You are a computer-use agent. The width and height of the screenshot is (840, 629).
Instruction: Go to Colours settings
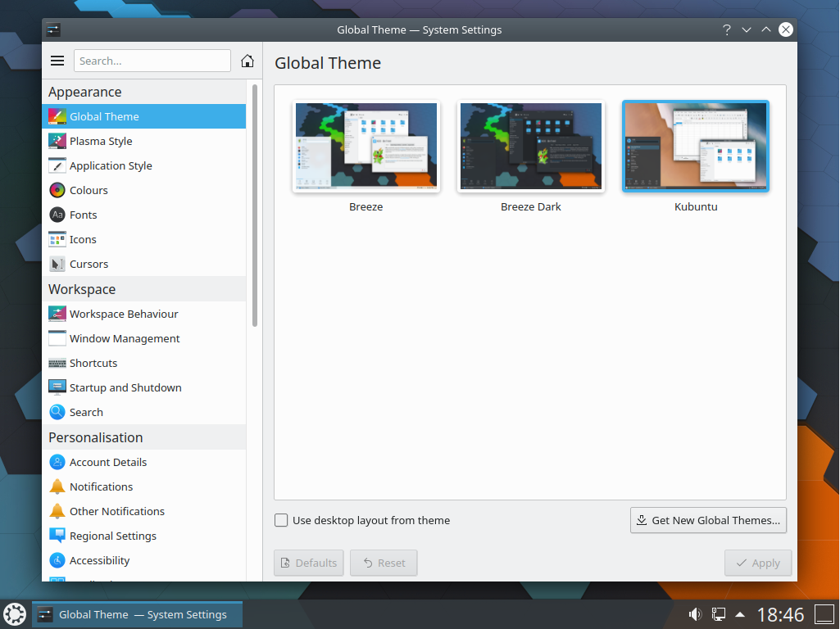coord(143,190)
